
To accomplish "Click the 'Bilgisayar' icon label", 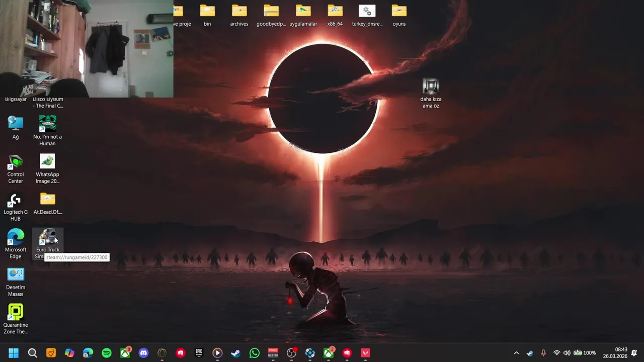I will point(16,100).
